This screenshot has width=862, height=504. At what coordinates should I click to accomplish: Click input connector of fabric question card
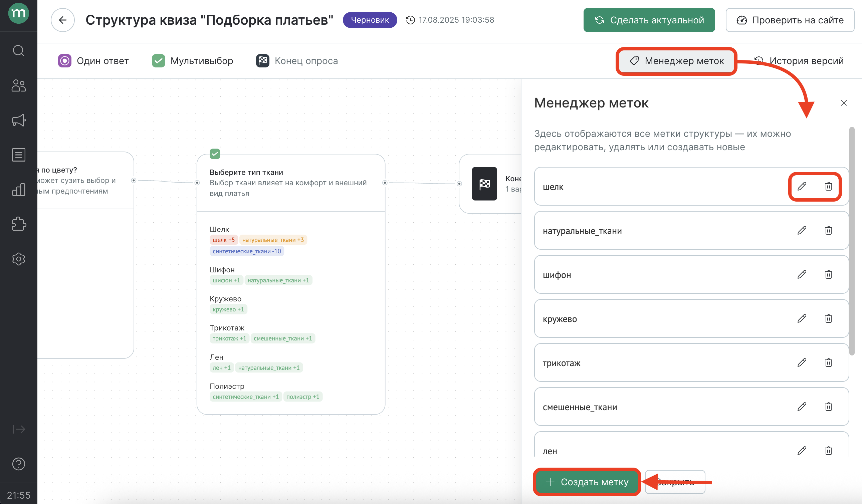(197, 183)
